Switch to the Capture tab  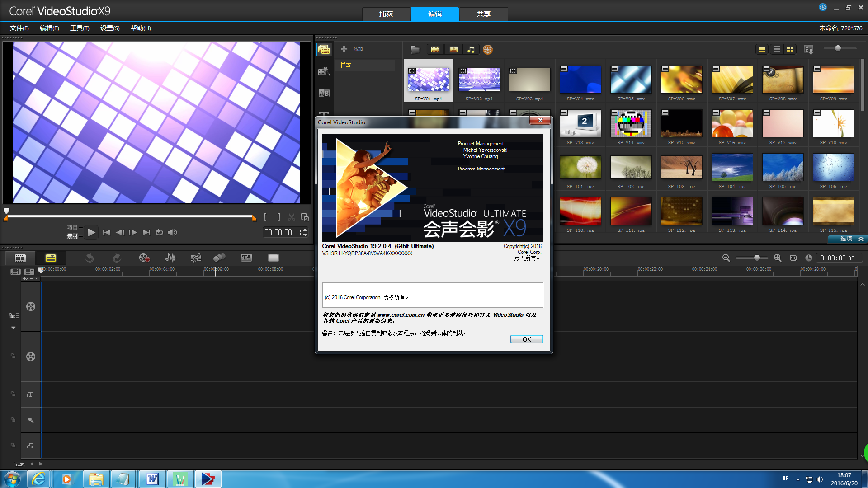(x=386, y=14)
